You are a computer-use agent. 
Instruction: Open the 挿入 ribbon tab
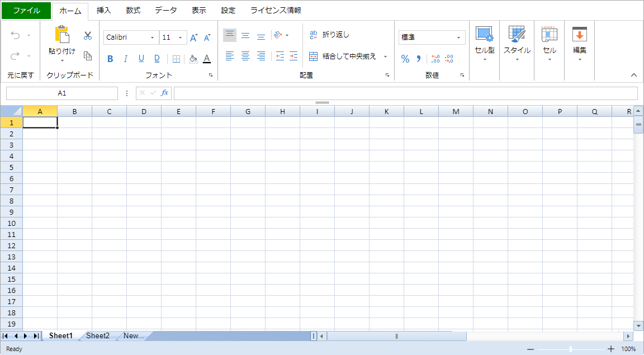(103, 10)
